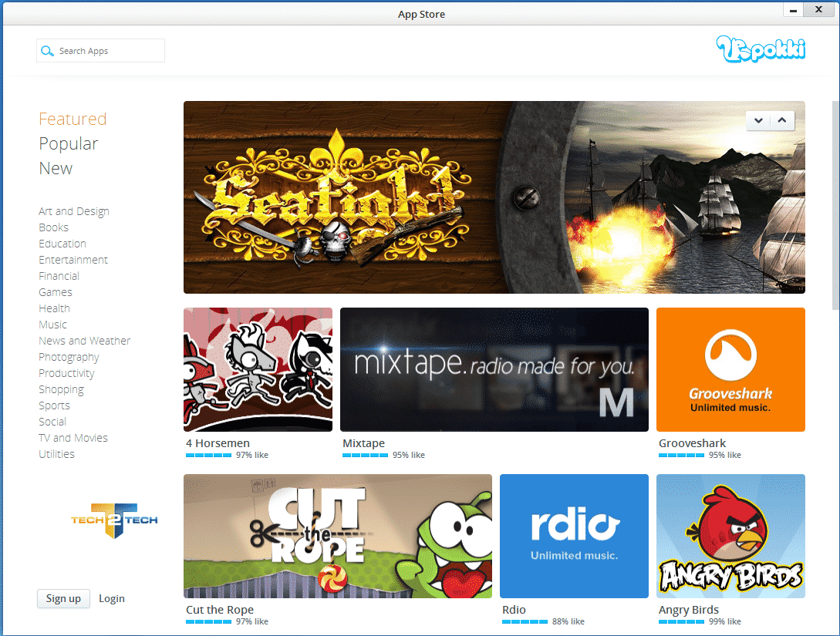
Task: Click the Angry Birds title text
Action: point(688,610)
